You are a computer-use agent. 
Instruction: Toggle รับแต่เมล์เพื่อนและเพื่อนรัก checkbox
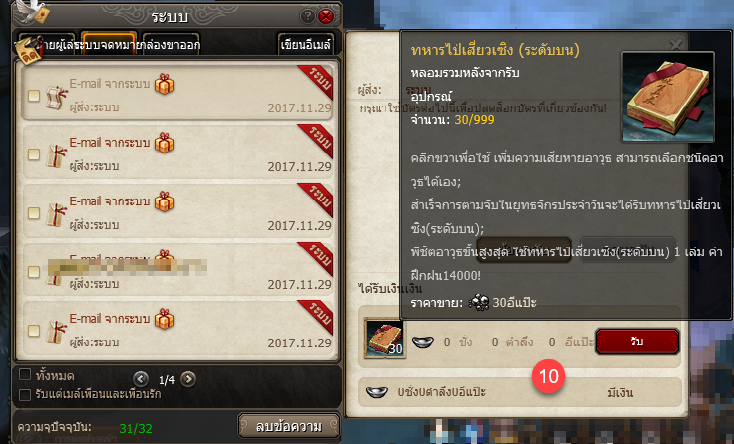(x=25, y=394)
